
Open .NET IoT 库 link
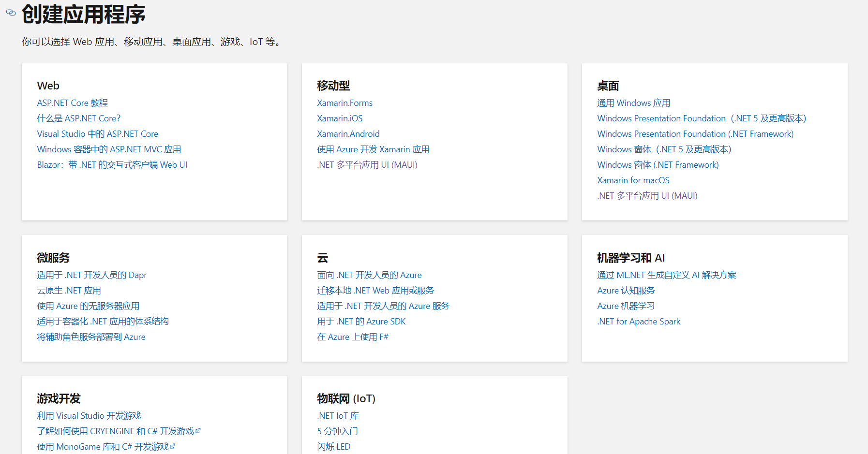(338, 416)
